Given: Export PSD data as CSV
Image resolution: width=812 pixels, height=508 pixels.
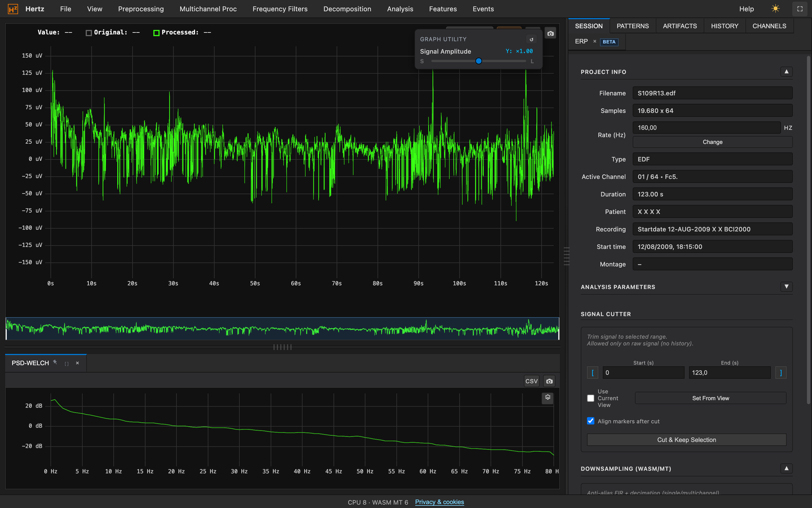Looking at the screenshot, I should pos(531,381).
